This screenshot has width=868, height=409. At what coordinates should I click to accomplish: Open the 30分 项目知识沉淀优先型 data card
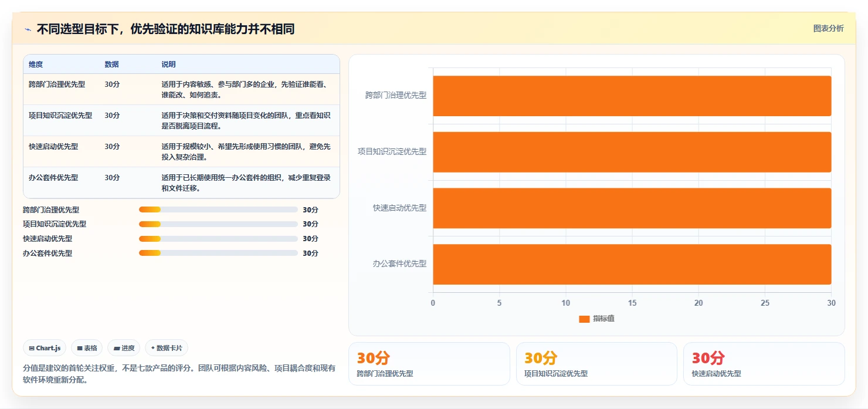coord(596,364)
